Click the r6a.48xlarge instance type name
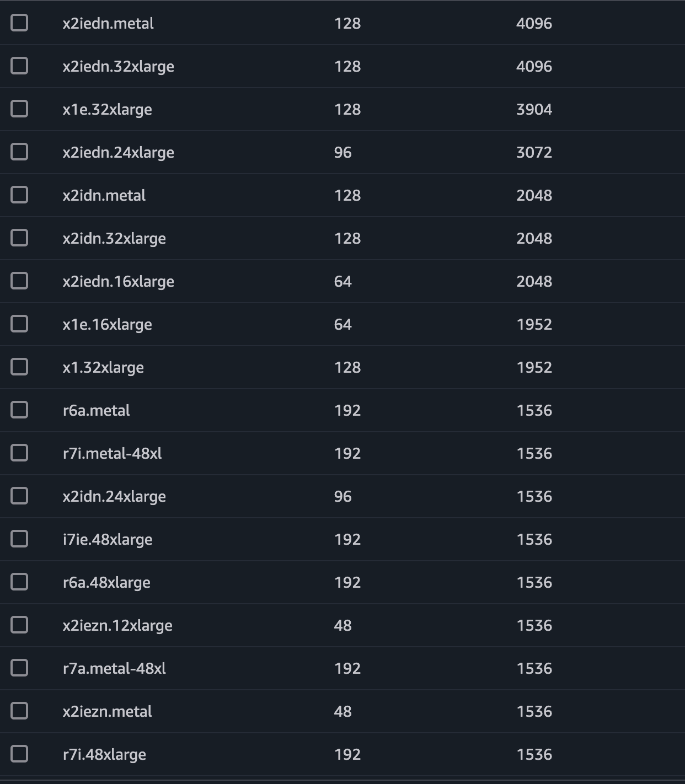The width and height of the screenshot is (685, 784). pyautogui.click(x=106, y=583)
